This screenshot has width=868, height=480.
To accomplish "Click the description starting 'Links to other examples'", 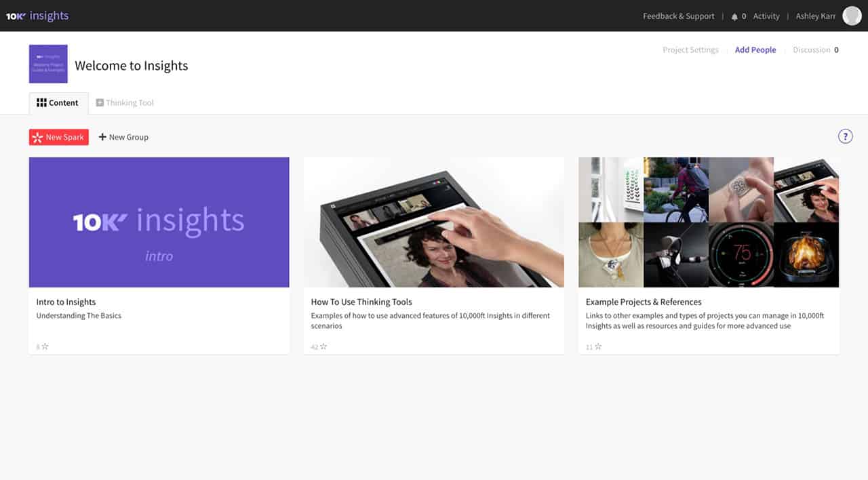I will 705,321.
